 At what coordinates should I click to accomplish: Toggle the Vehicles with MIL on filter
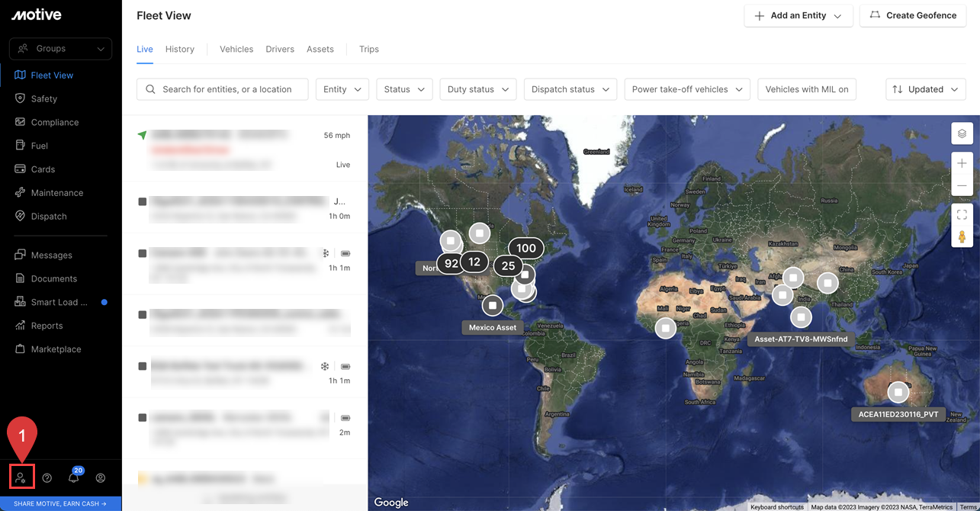[806, 89]
